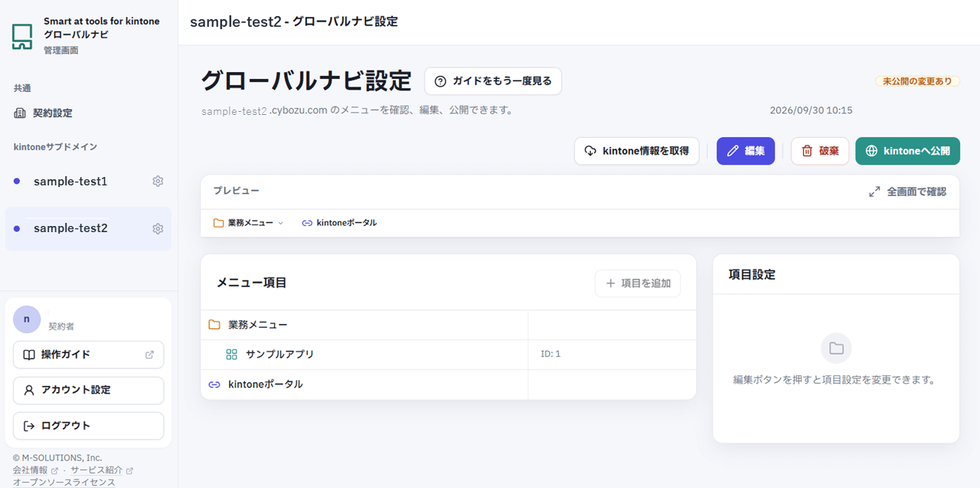This screenshot has width=980, height=488.
Task: Click the external link icon on 操作ガイド
Action: click(x=149, y=355)
